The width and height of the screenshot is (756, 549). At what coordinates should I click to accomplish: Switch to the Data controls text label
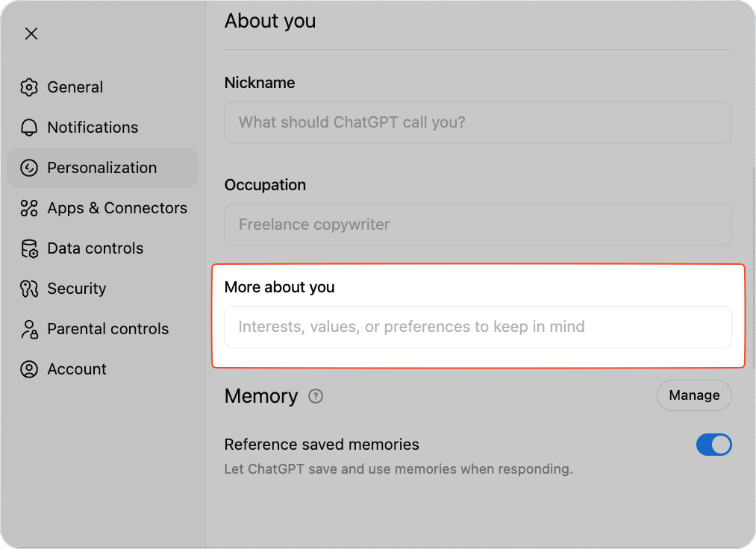click(95, 248)
